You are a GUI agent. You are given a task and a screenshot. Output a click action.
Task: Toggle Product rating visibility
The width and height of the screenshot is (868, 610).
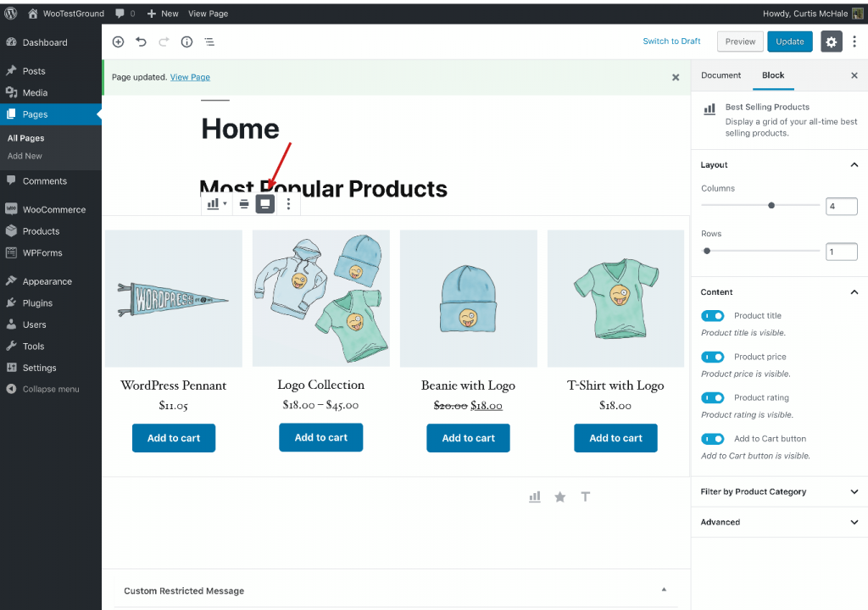click(x=712, y=397)
